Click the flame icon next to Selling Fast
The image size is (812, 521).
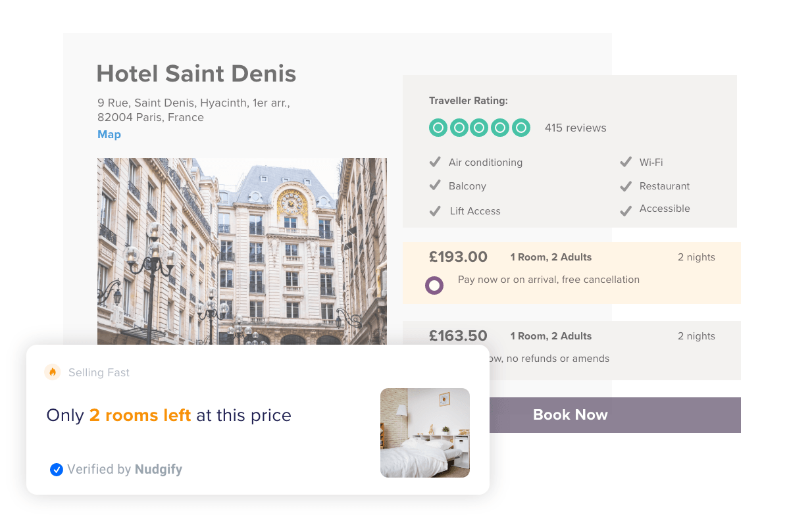pos(53,372)
